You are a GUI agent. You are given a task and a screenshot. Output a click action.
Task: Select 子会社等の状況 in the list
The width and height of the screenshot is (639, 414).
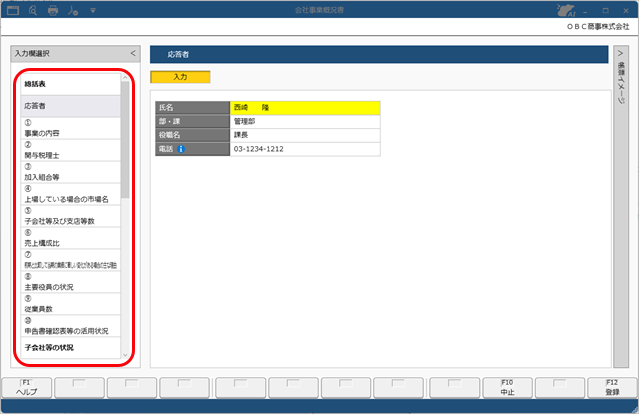tap(71, 348)
